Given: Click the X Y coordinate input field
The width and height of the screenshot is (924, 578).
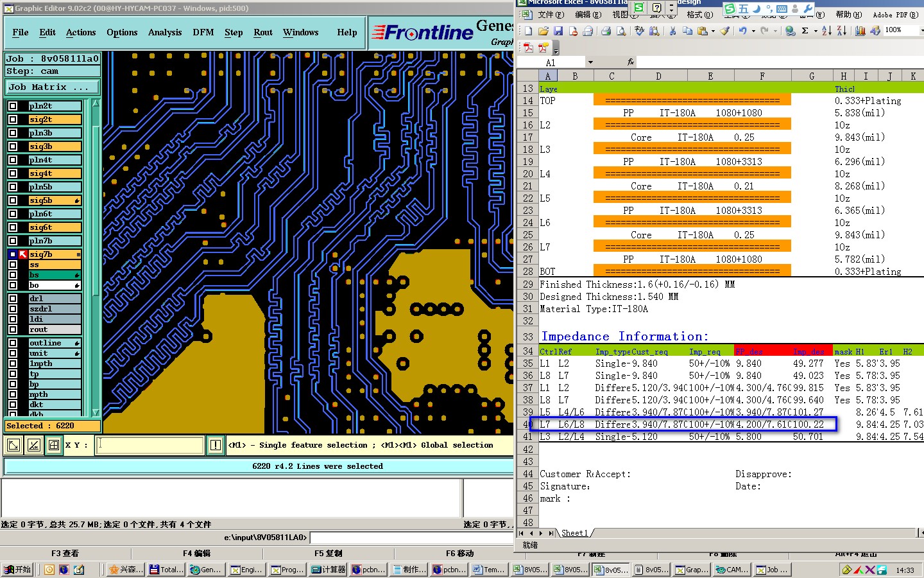Looking at the screenshot, I should pyautogui.click(x=150, y=445).
